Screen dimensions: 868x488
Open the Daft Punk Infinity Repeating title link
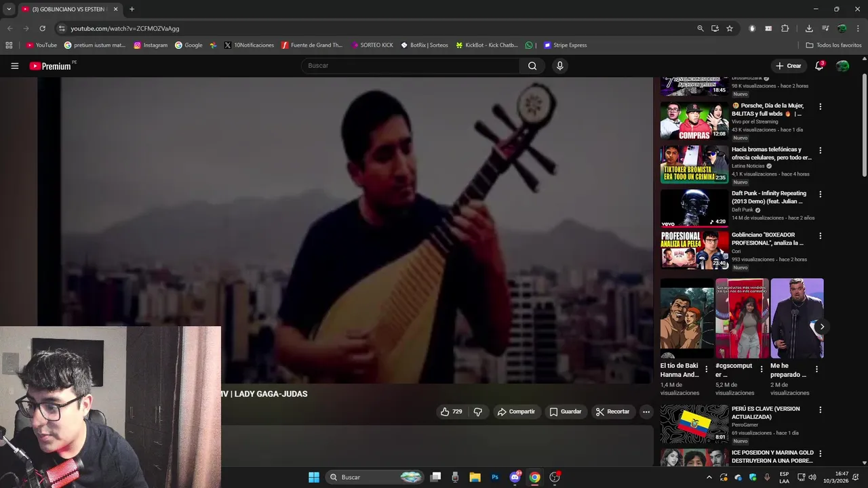tap(769, 197)
